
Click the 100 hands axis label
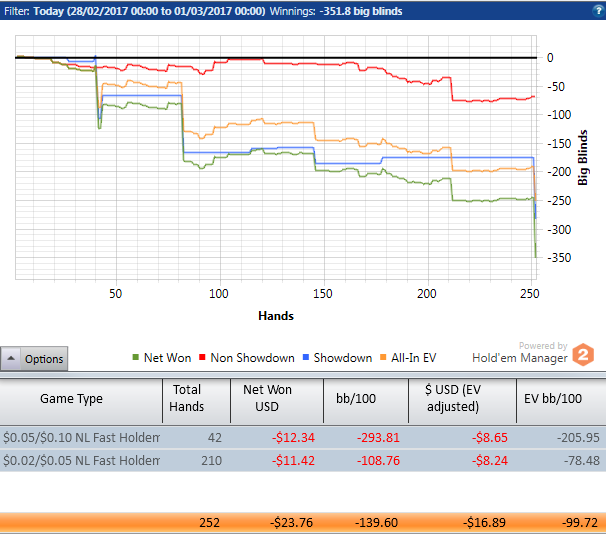219,294
